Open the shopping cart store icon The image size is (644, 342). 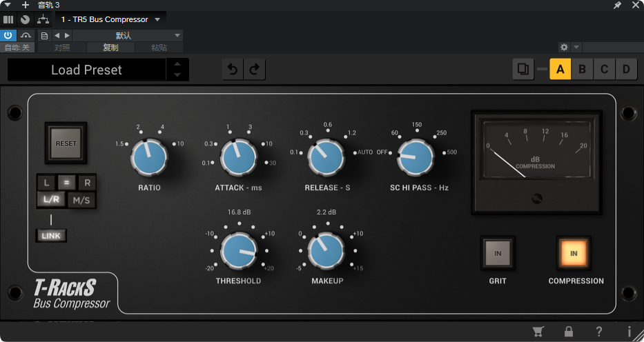pyautogui.click(x=538, y=332)
